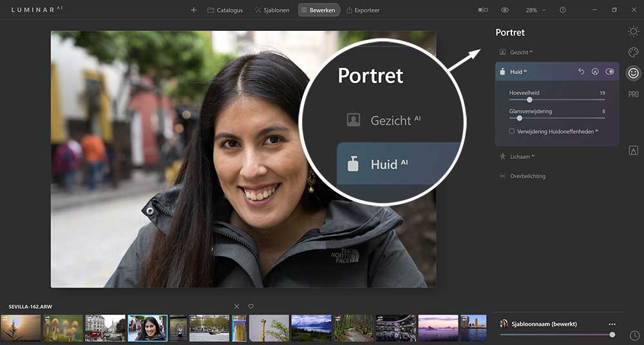This screenshot has height=345, width=644.
Task: Select the highlighted woman portrait thumbnail
Action: 147,328
